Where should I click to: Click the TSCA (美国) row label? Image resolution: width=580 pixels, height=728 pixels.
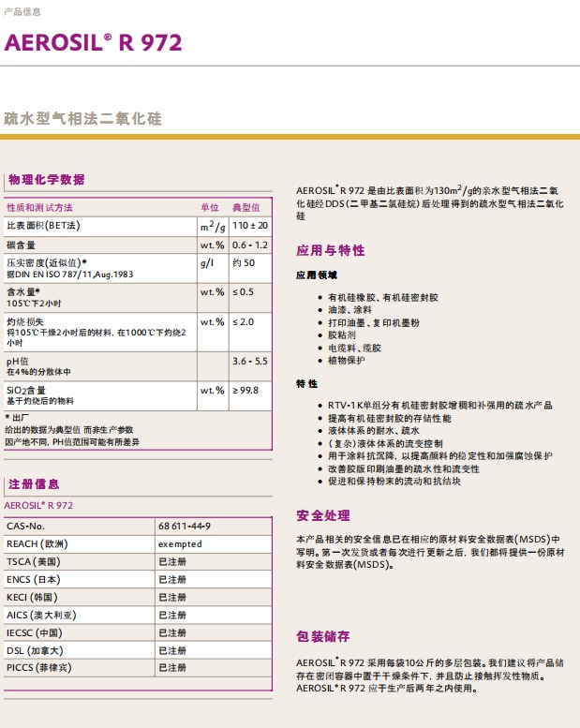[34, 561]
